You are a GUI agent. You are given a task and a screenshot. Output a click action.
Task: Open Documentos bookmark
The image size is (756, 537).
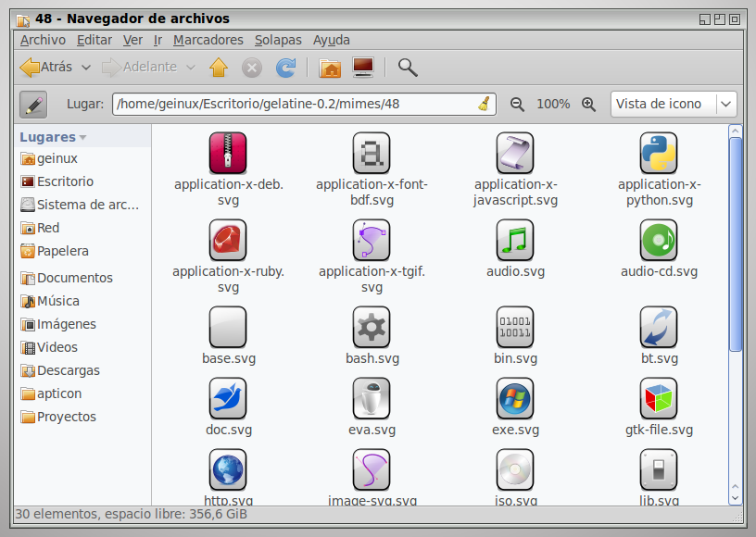tap(67, 278)
